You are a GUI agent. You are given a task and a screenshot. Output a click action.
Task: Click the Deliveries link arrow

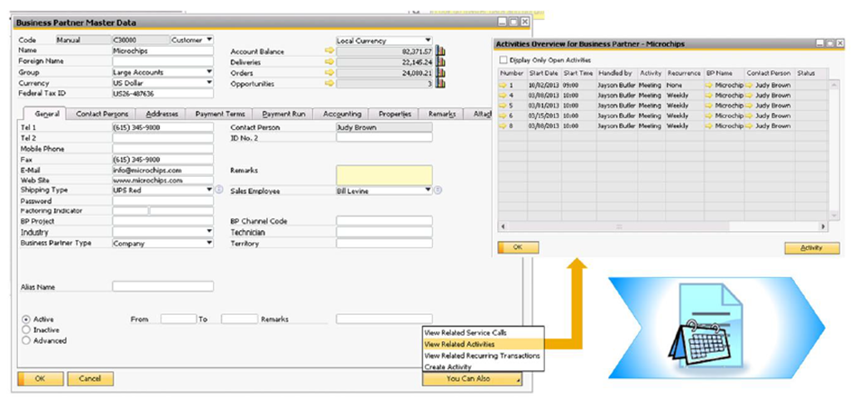(329, 62)
